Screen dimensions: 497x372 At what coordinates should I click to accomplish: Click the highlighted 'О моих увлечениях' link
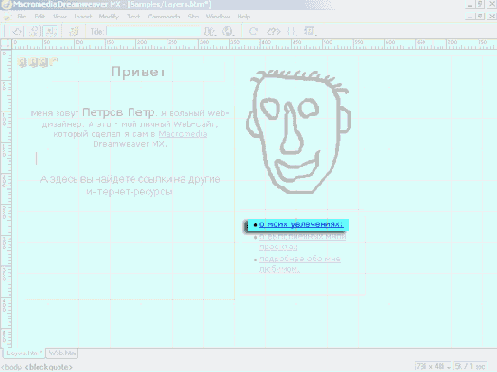click(x=301, y=225)
